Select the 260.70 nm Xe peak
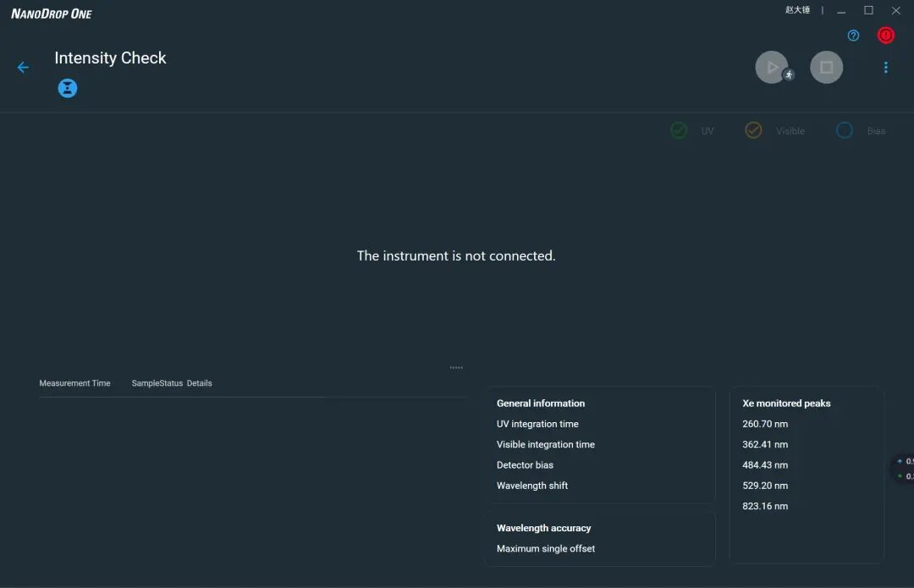 (x=765, y=424)
